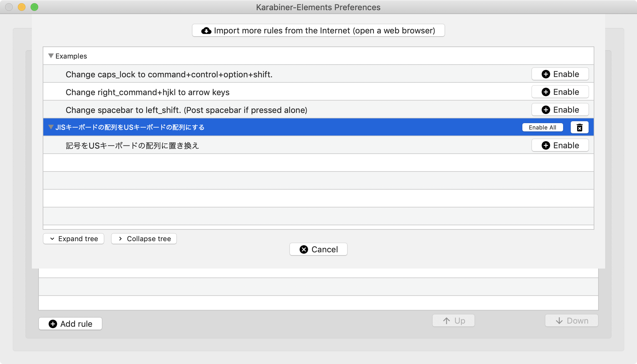The image size is (637, 364).
Task: Click the cloud icon on Import more rules button
Action: pyautogui.click(x=206, y=31)
